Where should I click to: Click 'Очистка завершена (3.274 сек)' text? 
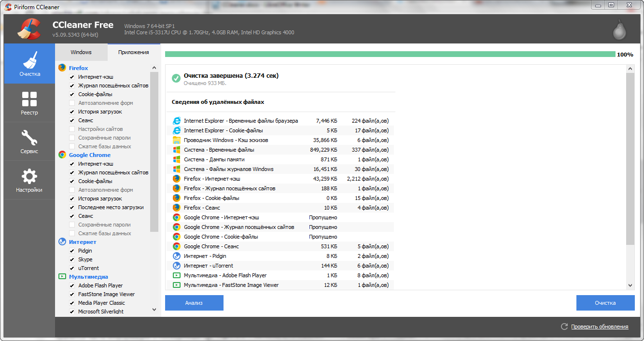click(x=231, y=76)
